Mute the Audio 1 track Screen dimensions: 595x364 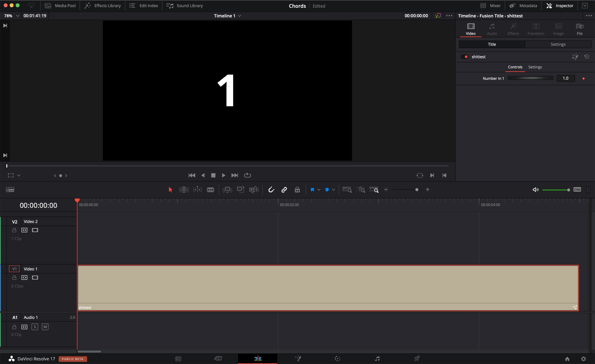click(x=45, y=327)
